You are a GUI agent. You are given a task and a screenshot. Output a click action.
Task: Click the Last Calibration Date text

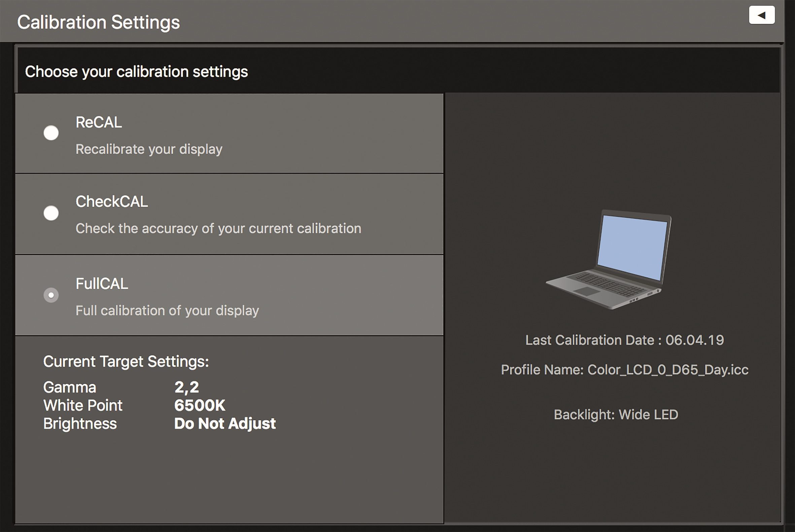click(624, 340)
